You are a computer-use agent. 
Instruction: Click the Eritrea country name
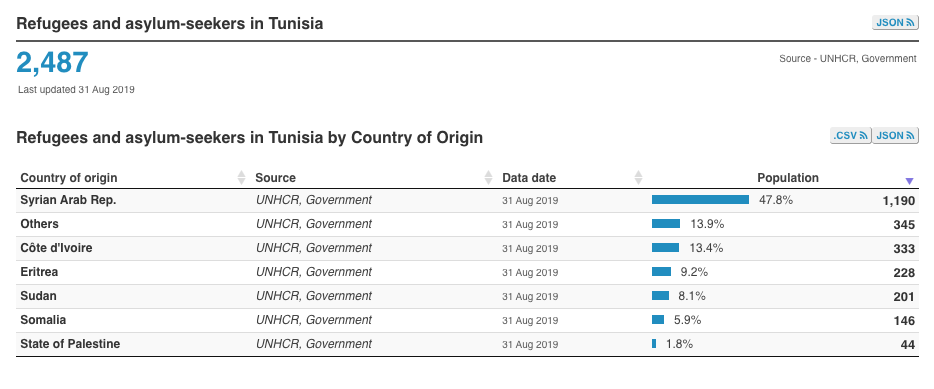pos(39,272)
